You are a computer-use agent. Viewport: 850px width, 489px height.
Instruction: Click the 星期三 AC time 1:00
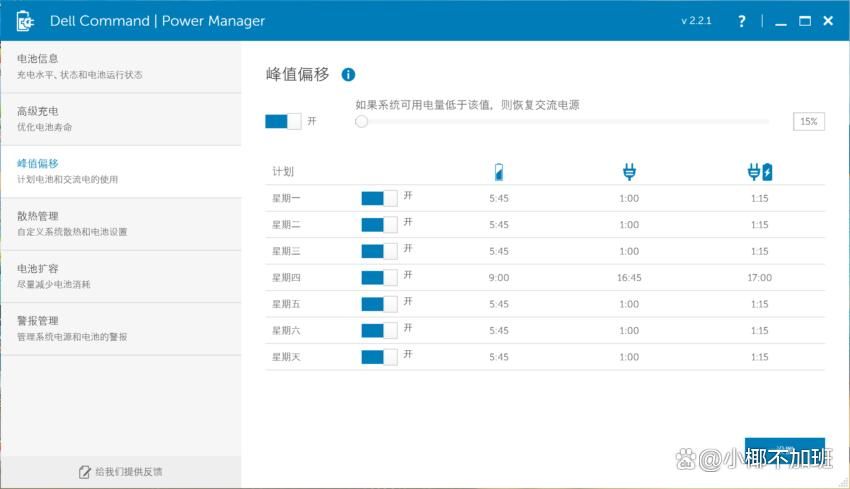(x=629, y=251)
